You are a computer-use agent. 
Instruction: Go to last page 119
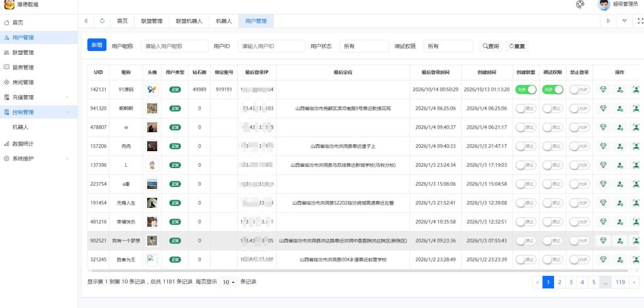click(x=620, y=282)
